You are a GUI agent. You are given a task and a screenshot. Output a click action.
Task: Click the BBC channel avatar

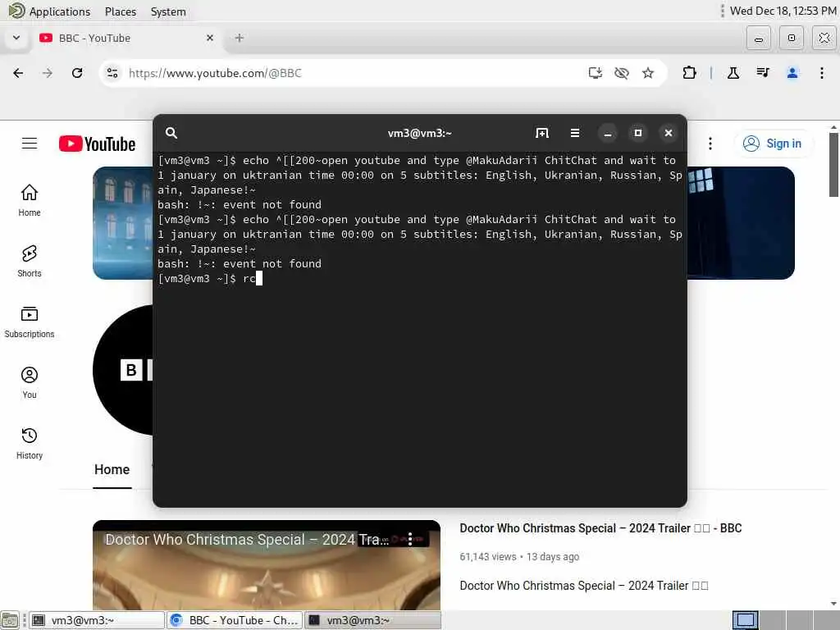click(123, 370)
